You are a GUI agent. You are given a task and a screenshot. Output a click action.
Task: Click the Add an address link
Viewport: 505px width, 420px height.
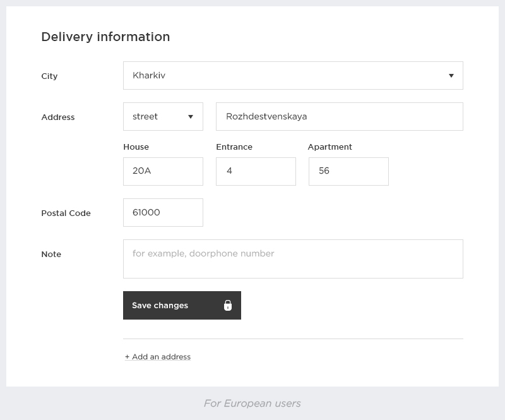(x=157, y=356)
